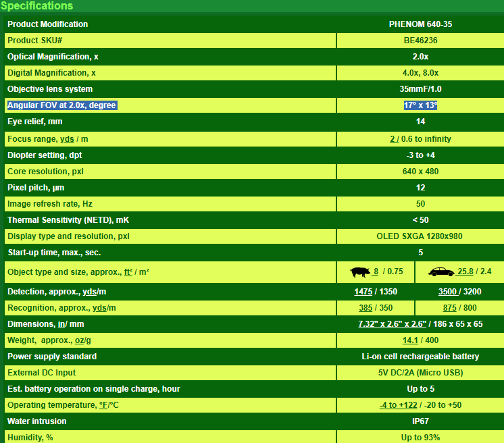The height and width of the screenshot is (443, 504).
Task: Click the car silhouette icon
Action: click(440, 272)
